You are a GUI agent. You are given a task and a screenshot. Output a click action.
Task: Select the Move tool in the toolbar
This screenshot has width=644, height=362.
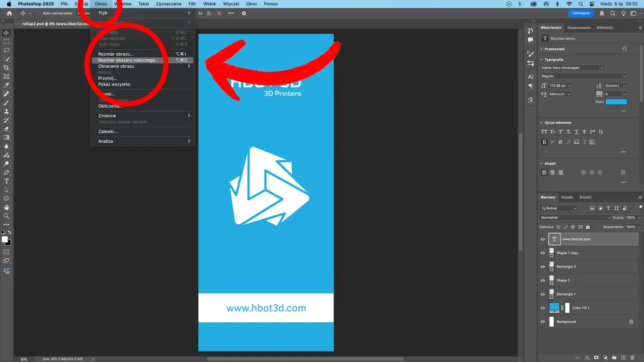click(x=7, y=33)
